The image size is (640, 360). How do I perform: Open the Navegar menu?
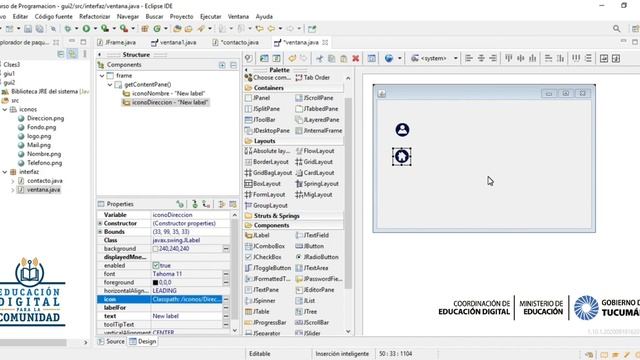coord(128,16)
